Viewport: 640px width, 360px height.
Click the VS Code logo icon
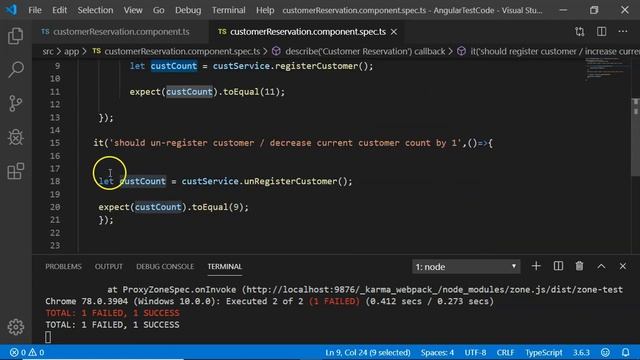point(11,10)
